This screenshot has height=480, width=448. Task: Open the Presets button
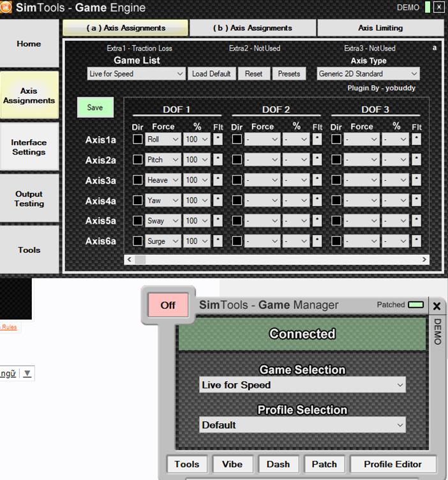[289, 74]
